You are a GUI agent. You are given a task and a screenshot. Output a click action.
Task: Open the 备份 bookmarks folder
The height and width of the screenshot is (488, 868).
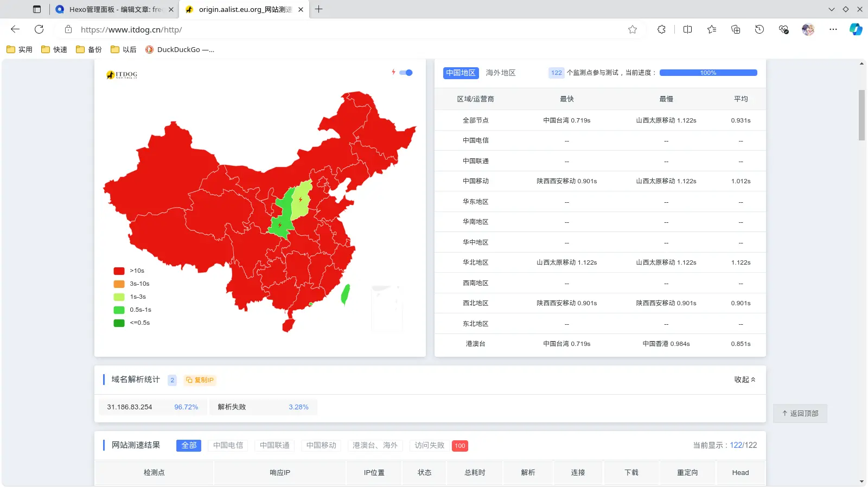click(89, 49)
